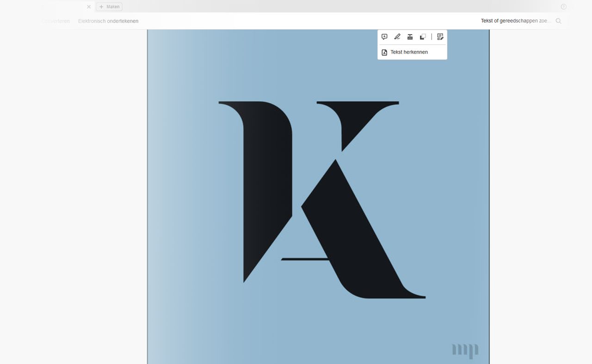Focus the Tekst of gereedschappen search field

pos(516,21)
